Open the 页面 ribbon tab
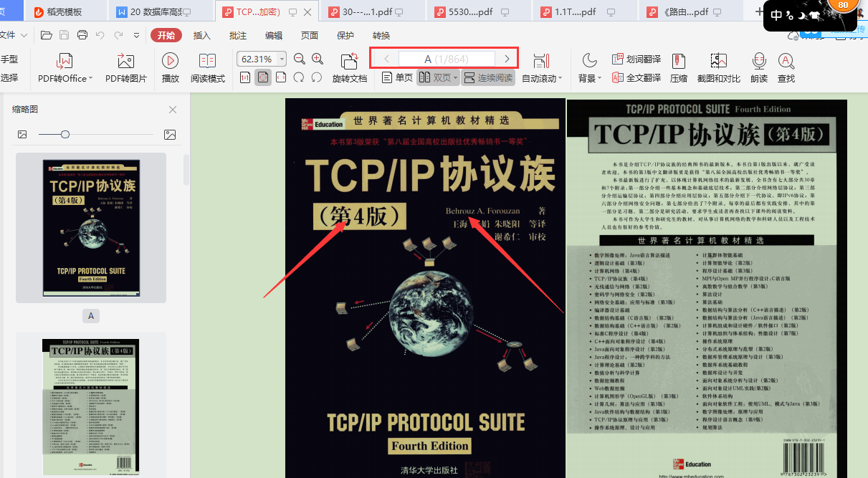This screenshot has width=868, height=478. click(x=310, y=36)
